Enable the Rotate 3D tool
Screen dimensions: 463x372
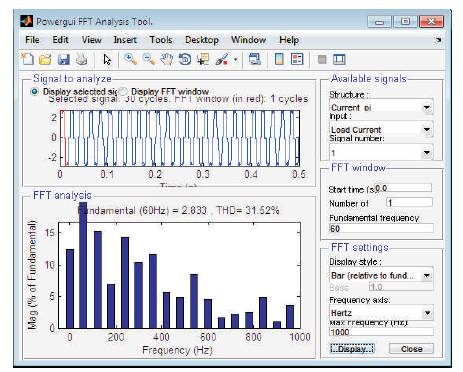point(185,60)
